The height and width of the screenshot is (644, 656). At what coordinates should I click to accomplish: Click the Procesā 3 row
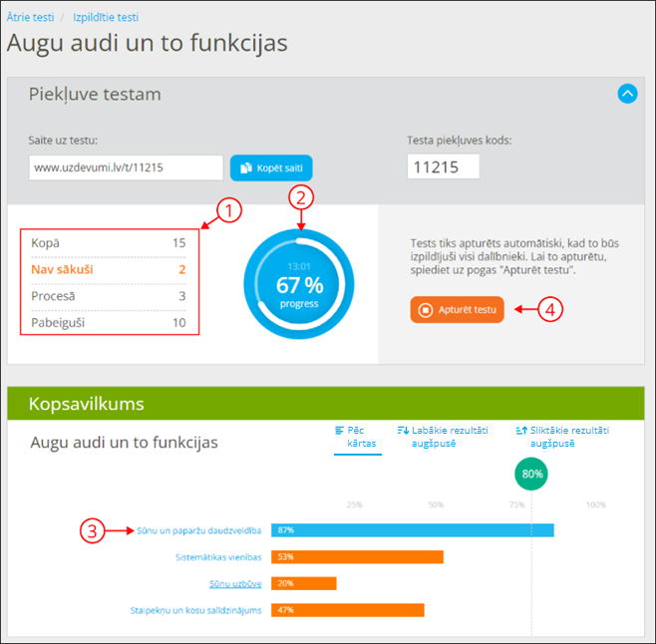click(x=109, y=296)
